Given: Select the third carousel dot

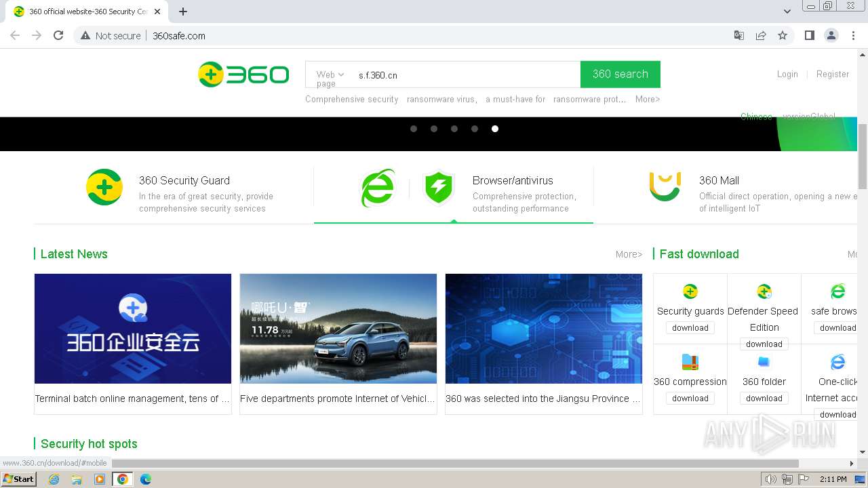Looking at the screenshot, I should 454,129.
